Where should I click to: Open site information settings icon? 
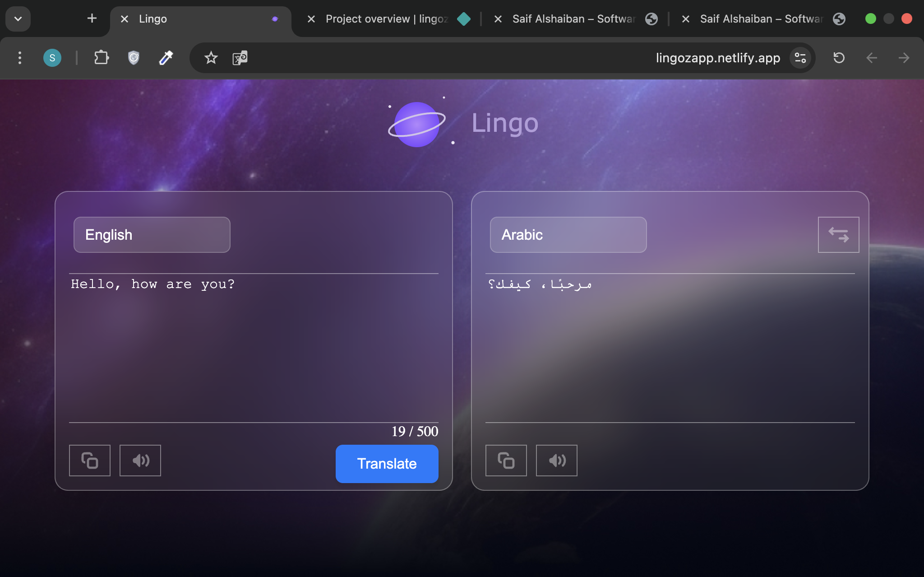click(800, 58)
